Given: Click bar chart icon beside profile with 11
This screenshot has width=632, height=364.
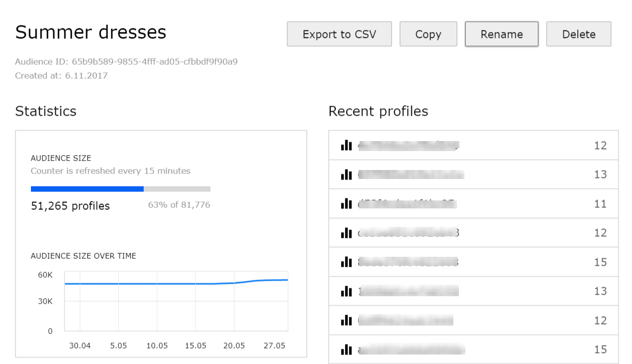Looking at the screenshot, I should [346, 203].
